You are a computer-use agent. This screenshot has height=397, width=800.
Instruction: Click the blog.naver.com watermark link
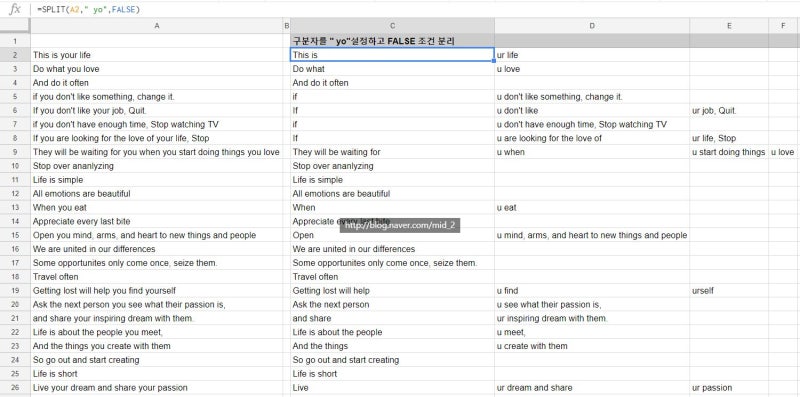400,225
